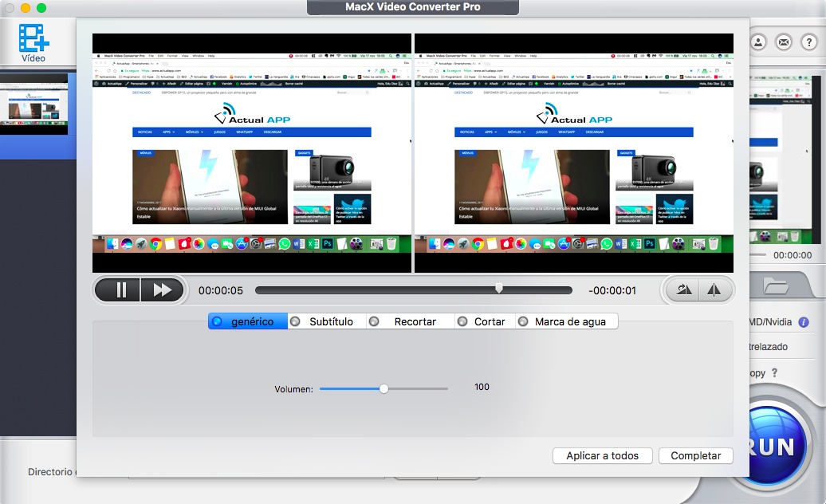Click the mail envelope icon in main window
826x504 pixels.
pyautogui.click(x=784, y=42)
